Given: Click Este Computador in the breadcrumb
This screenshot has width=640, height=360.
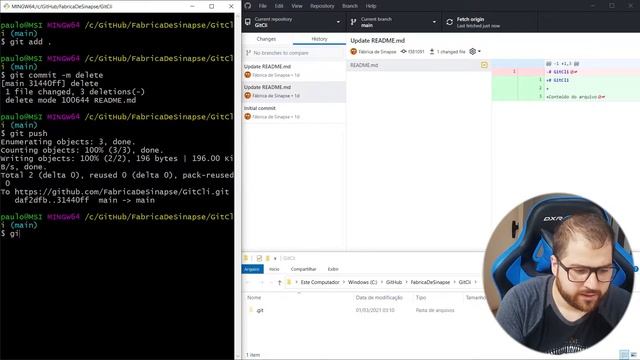Looking at the screenshot, I should (320, 282).
